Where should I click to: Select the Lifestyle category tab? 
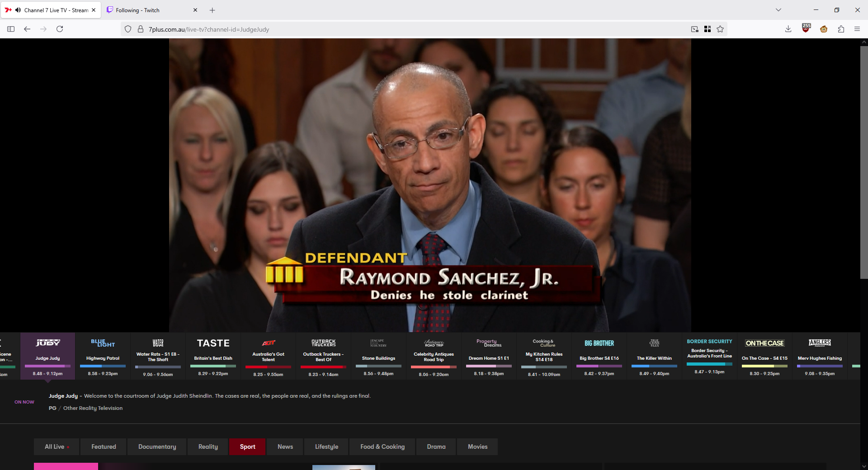pyautogui.click(x=326, y=446)
